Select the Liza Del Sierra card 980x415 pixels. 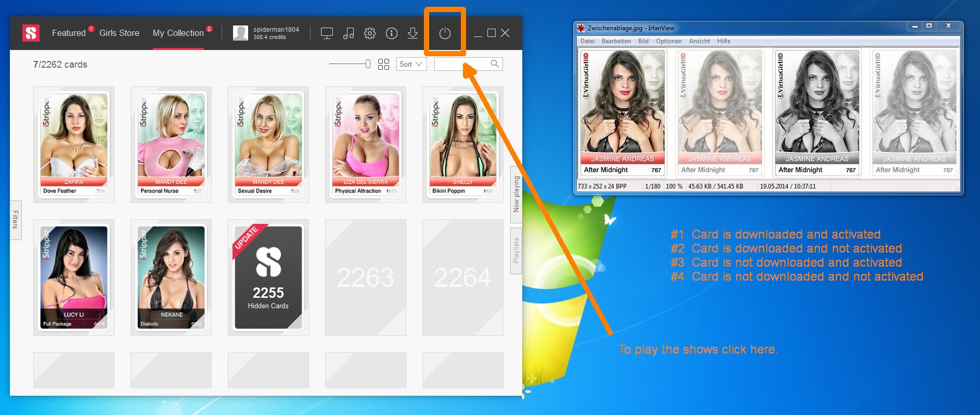[366, 145]
